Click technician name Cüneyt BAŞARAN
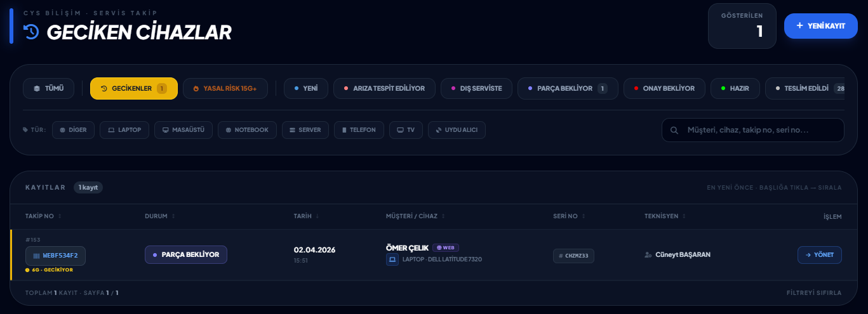The image size is (868, 314). (x=683, y=255)
